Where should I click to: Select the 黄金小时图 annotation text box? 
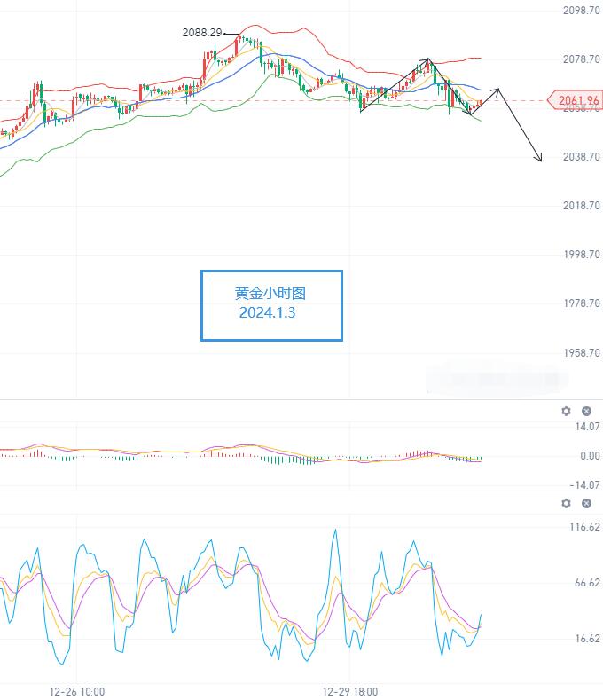point(271,304)
